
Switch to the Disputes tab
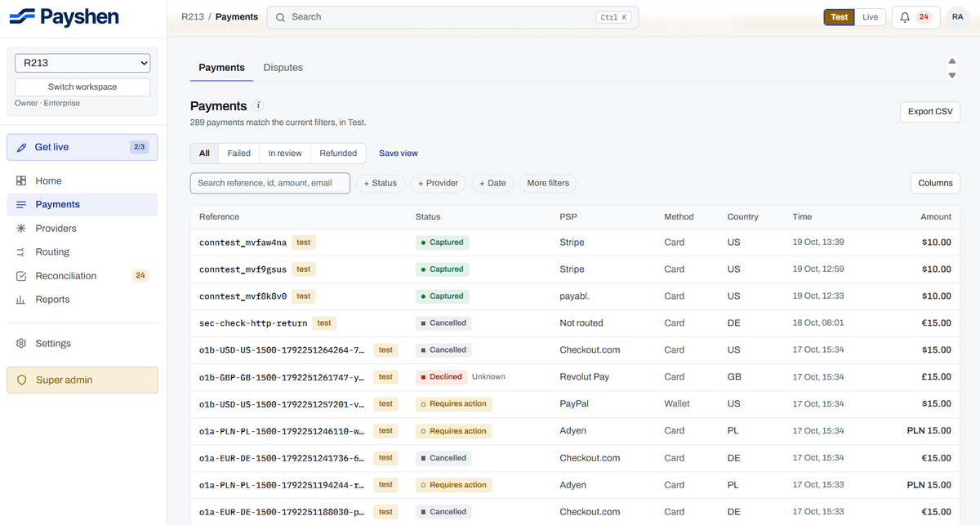[283, 68]
